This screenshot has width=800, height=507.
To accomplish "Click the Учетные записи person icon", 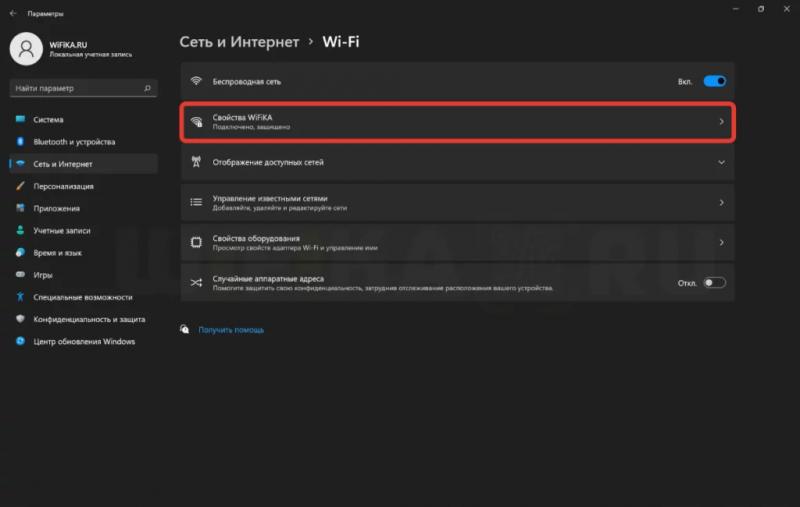I will (20, 231).
